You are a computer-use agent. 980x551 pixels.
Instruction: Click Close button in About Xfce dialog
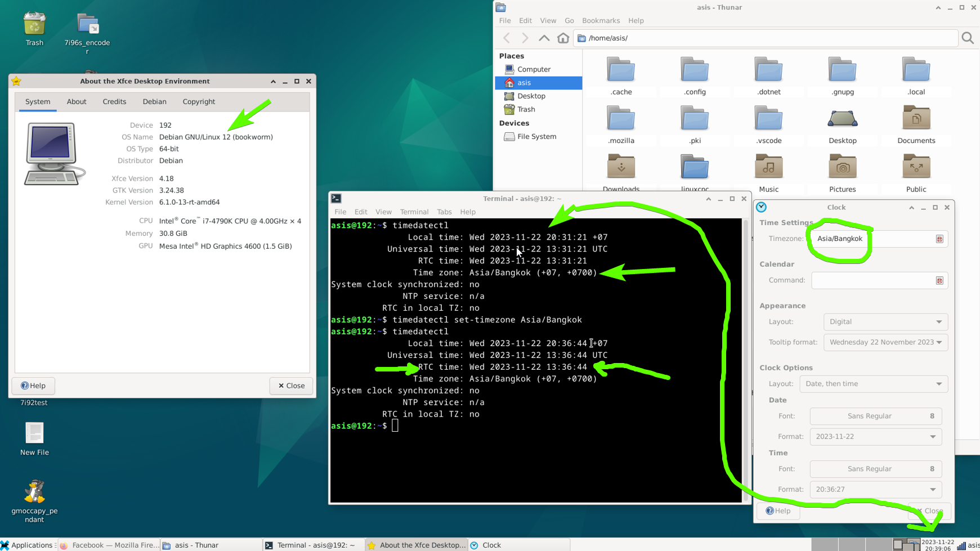(291, 386)
